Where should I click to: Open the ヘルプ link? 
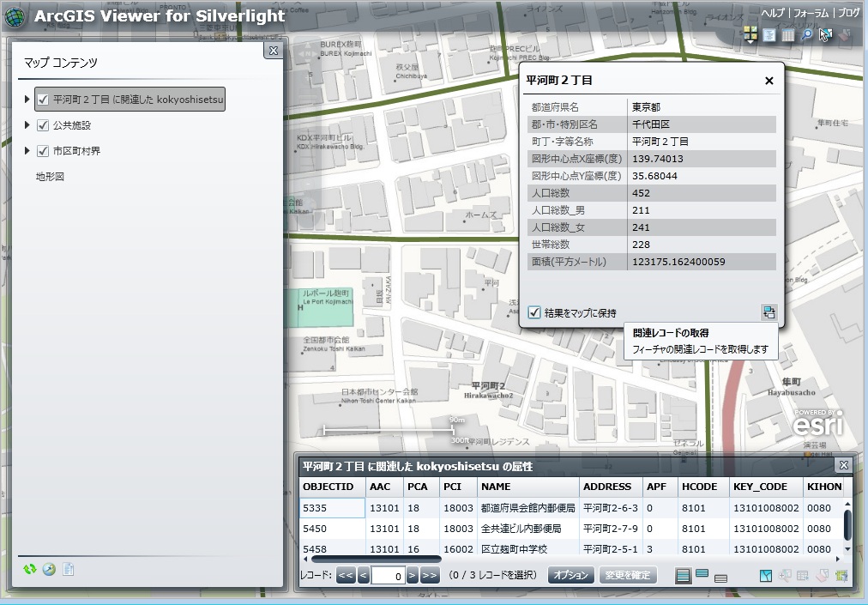[x=773, y=13]
